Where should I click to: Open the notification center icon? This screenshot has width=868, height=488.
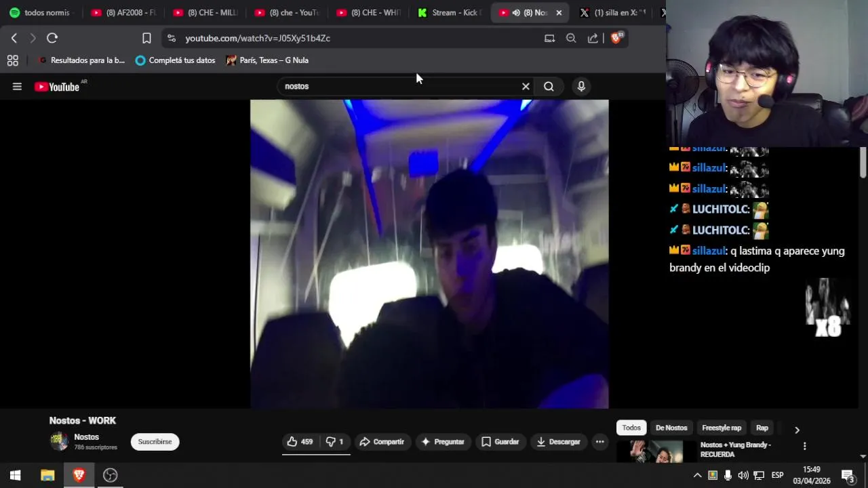(848, 475)
